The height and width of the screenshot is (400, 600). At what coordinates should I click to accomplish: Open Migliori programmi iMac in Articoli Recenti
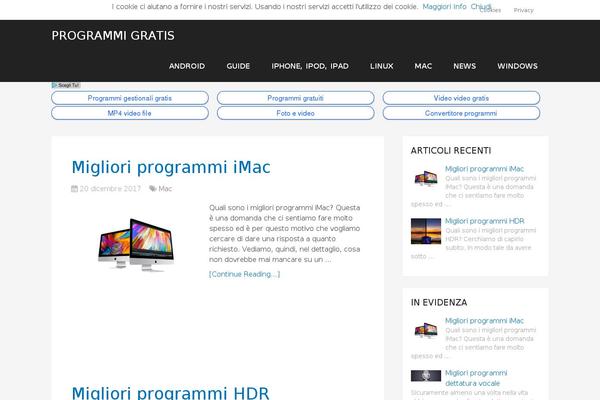coord(484,169)
